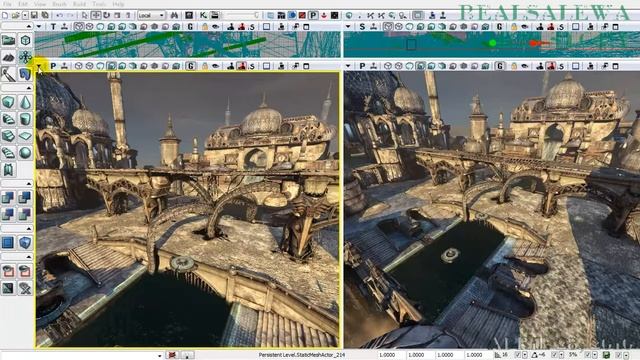Select Unlit view mode in right Perspective viewport
This screenshot has width=640, height=360.
[x=409, y=66]
